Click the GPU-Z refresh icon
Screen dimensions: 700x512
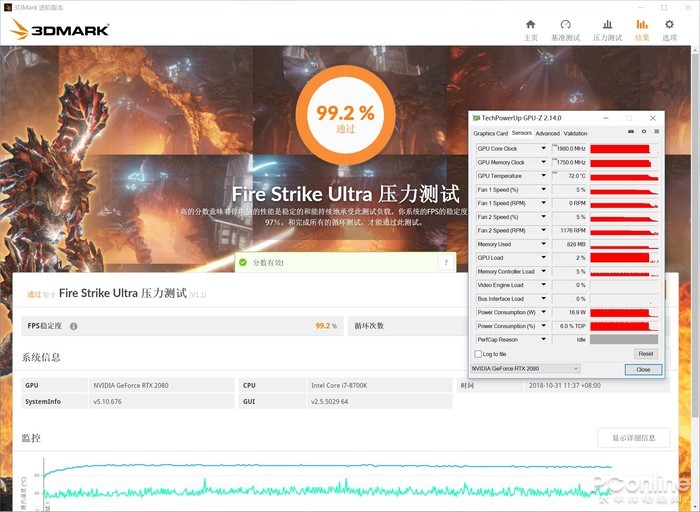point(643,132)
